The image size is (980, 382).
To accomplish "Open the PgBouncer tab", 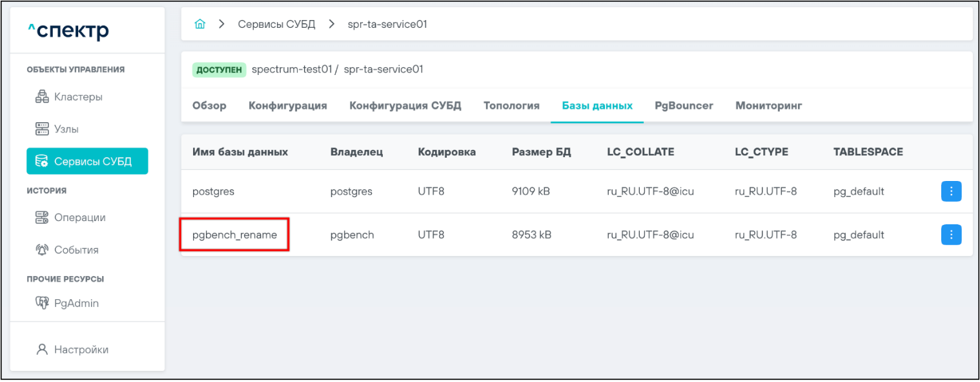I will point(684,105).
